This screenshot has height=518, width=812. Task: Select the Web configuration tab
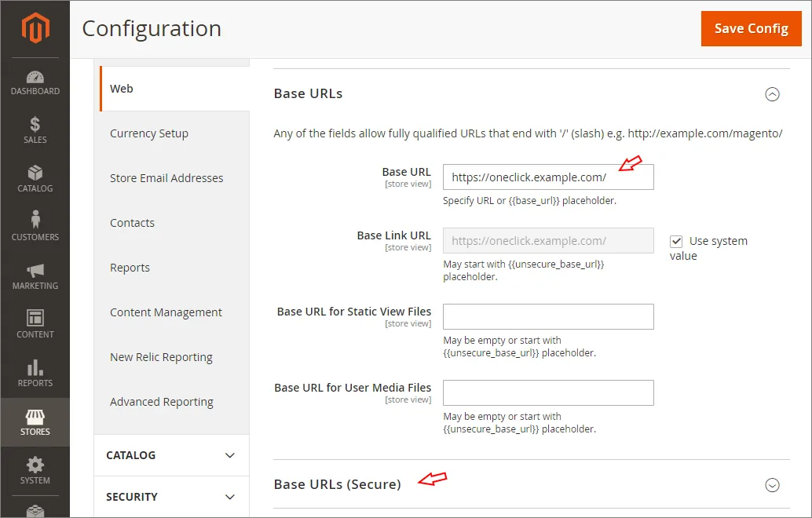click(174, 89)
